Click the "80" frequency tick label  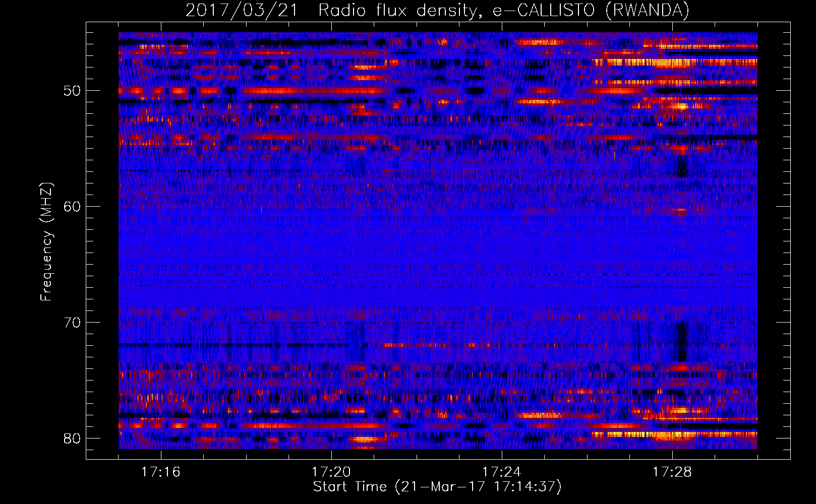pos(72,438)
